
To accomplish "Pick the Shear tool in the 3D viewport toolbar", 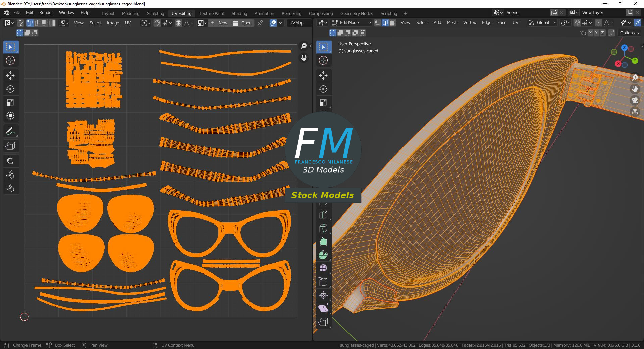I will coord(323,308).
